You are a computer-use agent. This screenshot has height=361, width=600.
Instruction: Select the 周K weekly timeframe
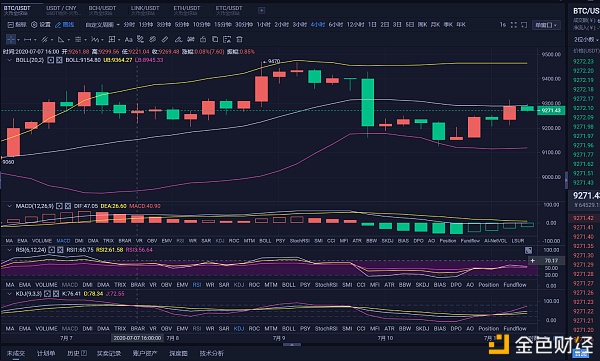[422, 25]
